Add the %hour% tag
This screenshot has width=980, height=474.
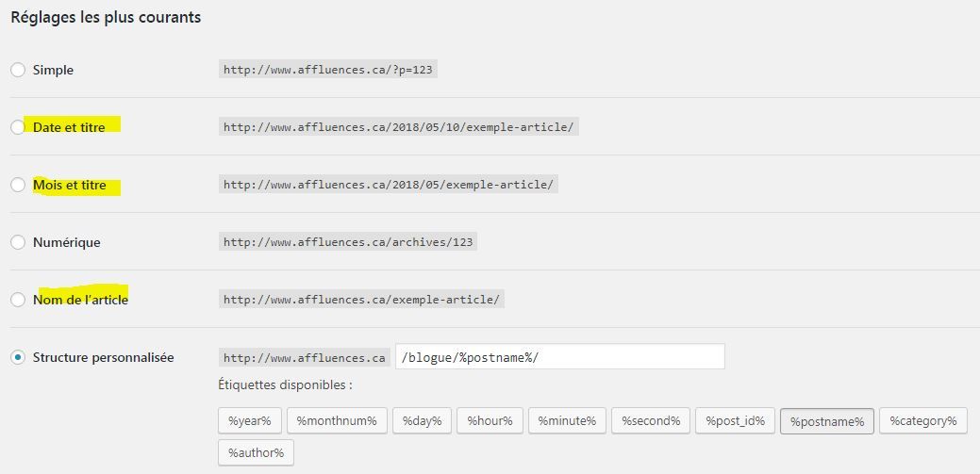point(490,421)
